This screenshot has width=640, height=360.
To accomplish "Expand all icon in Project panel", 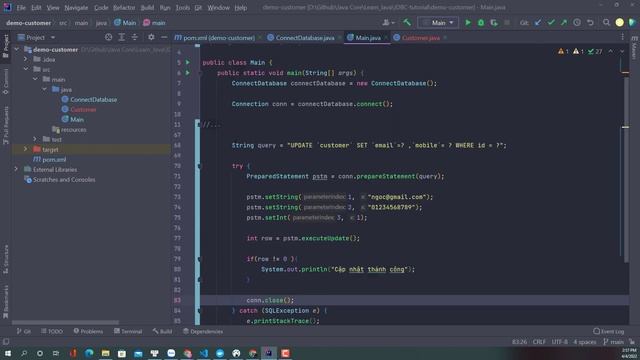I will coord(121,37).
